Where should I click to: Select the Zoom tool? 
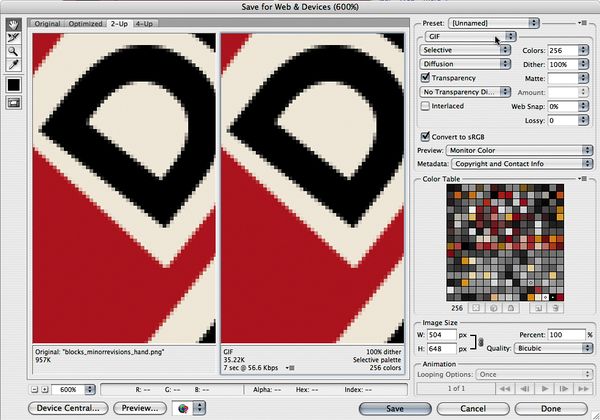pyautogui.click(x=14, y=49)
